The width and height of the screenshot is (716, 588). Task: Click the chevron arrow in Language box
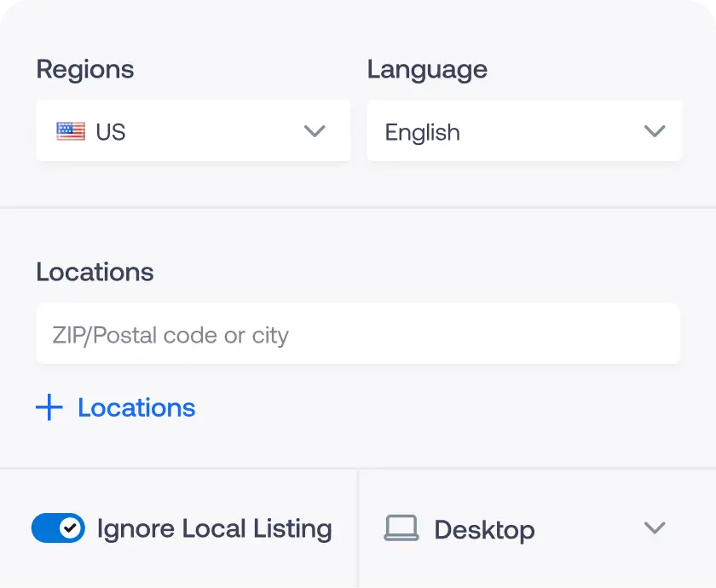pyautogui.click(x=654, y=131)
